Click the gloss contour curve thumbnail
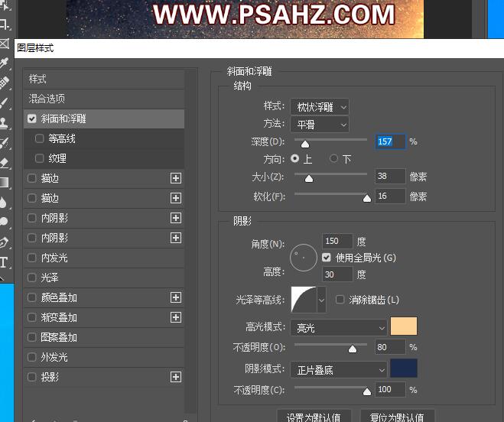 click(x=304, y=300)
